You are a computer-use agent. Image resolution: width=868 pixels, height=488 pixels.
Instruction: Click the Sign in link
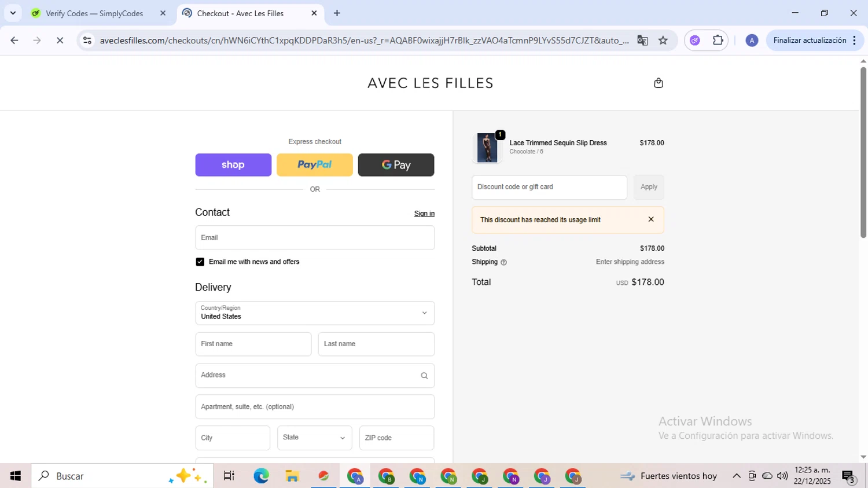coord(424,214)
